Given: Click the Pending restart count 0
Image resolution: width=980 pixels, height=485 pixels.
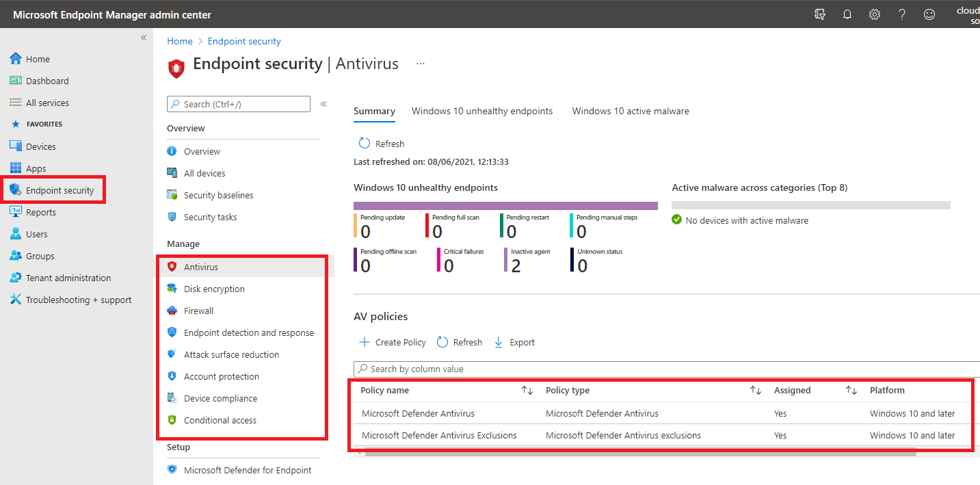Looking at the screenshot, I should click(x=512, y=231).
